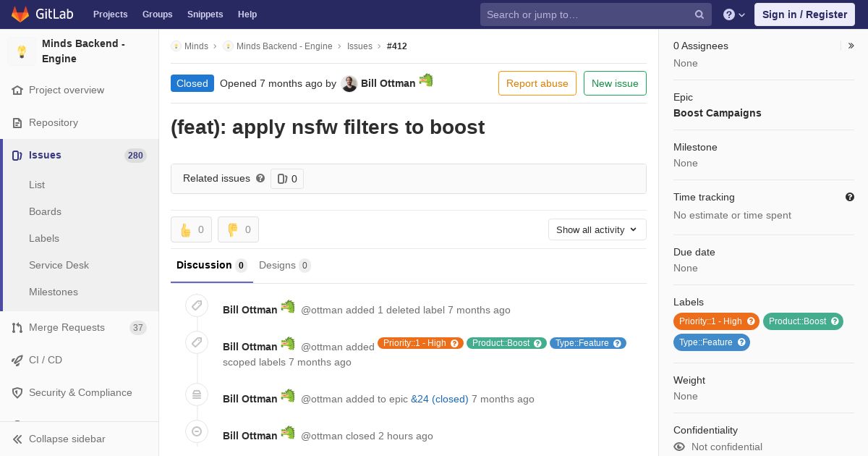Screen dimensions: 868x456
Task: Open the help question mark menu
Action: pos(734,14)
